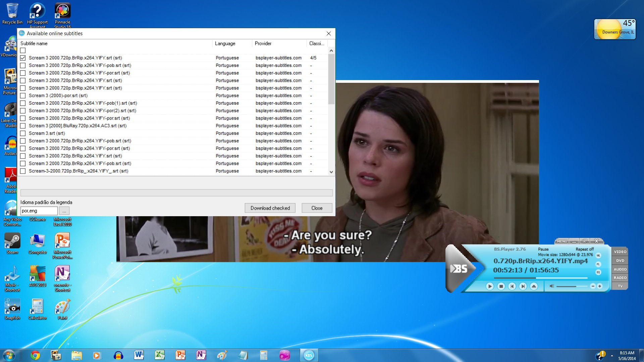Close the Available online subtitles window
644x362 pixels.
tap(329, 34)
